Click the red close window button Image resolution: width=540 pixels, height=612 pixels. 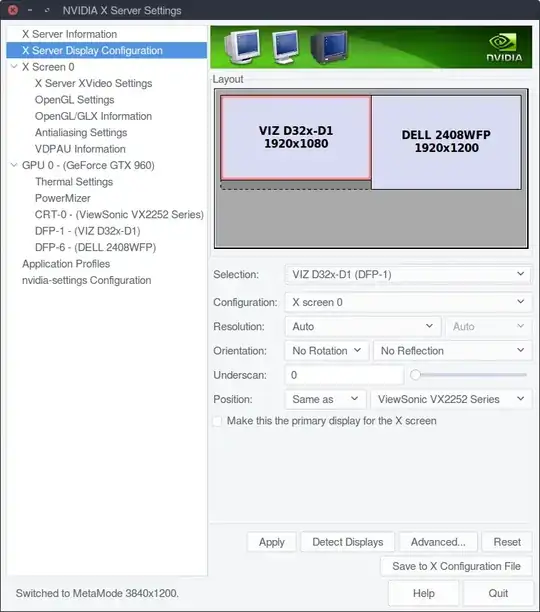pyautogui.click(x=12, y=10)
